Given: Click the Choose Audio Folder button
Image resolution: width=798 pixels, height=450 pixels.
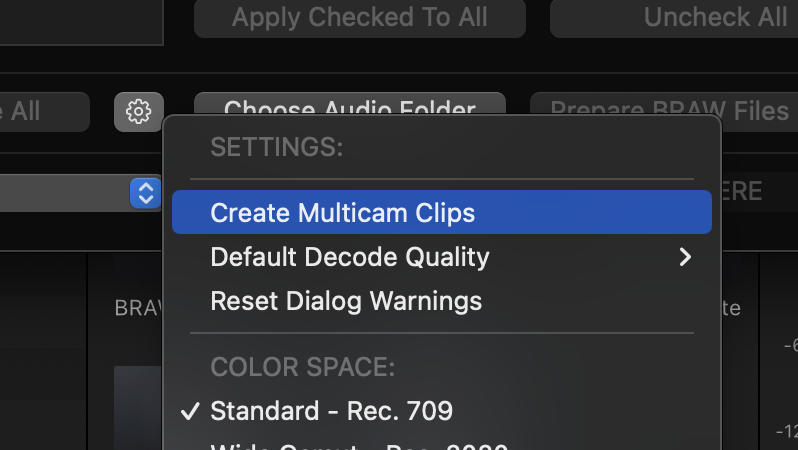Looking at the screenshot, I should tap(350, 104).
